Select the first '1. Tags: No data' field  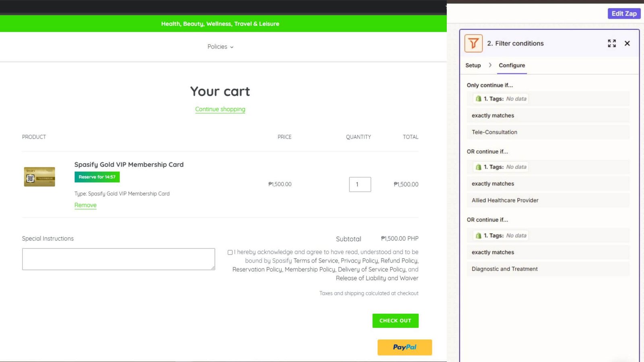(548, 99)
